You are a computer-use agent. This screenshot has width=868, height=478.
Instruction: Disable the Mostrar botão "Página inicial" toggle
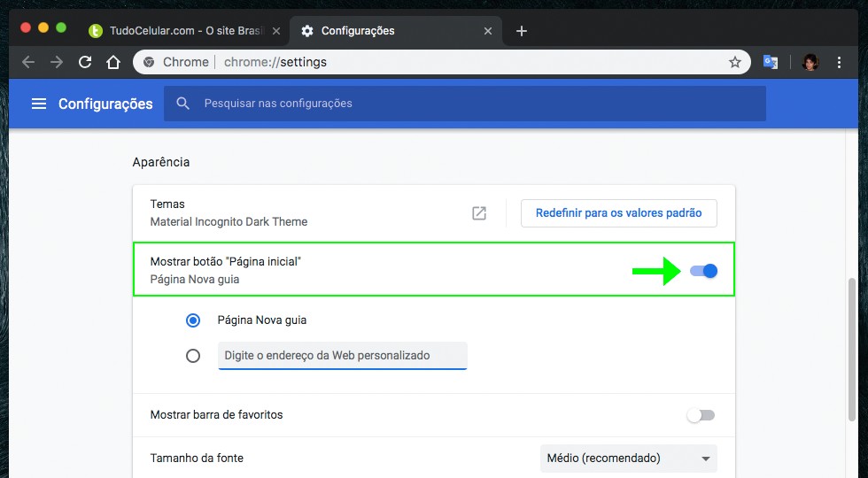point(703,271)
